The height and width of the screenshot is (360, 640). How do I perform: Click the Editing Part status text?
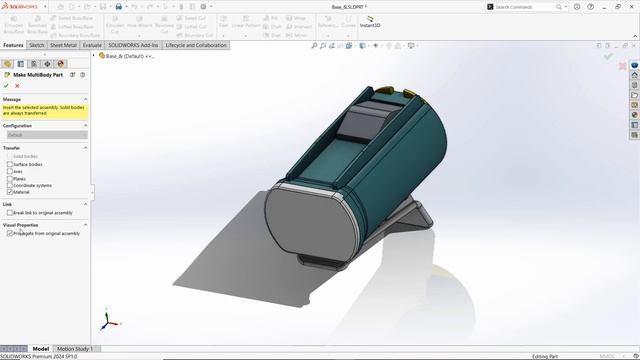544,356
